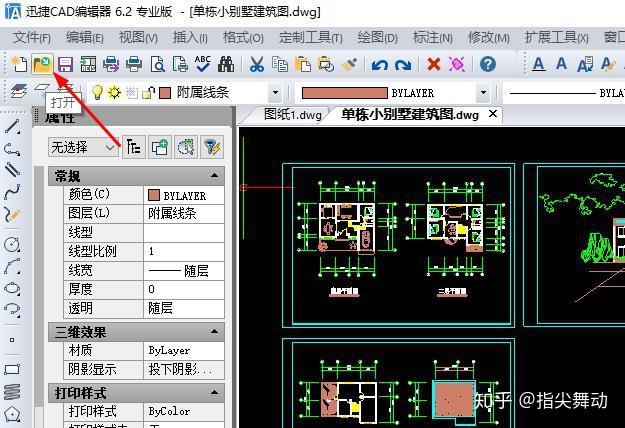Open the 无选择 selection dropdown
This screenshot has width=625, height=428.
tap(83, 148)
